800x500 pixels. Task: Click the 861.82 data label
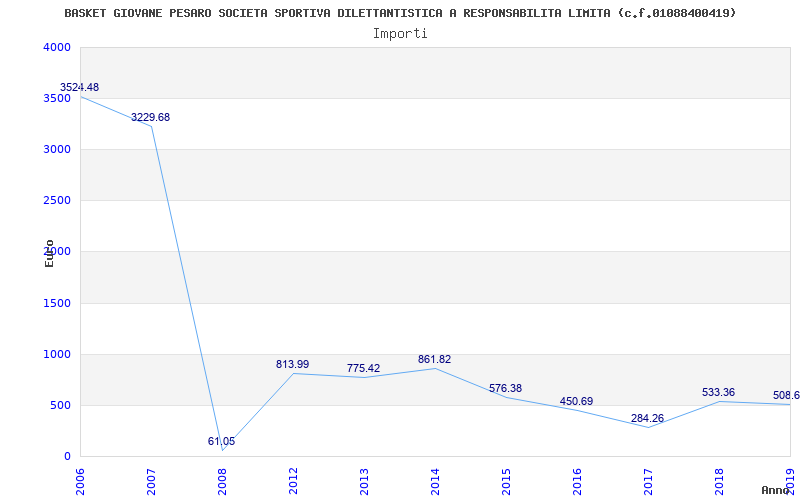click(x=434, y=359)
